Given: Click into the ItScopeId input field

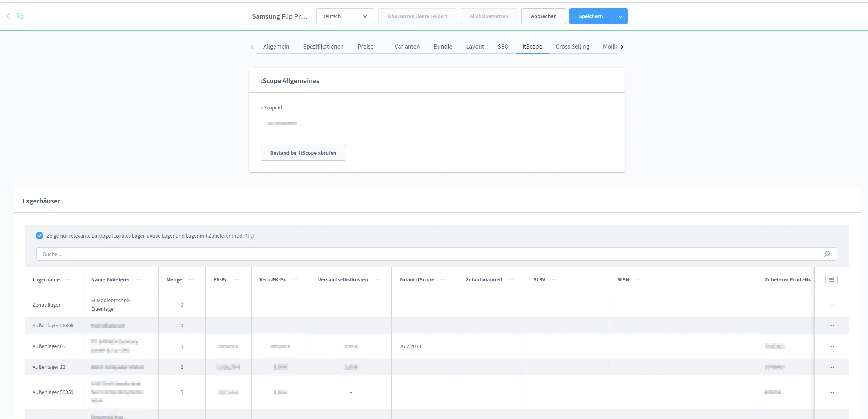Looking at the screenshot, I should 437,123.
